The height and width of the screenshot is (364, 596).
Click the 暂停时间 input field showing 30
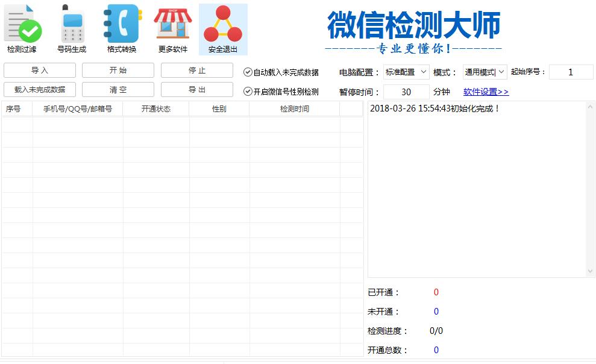click(406, 92)
